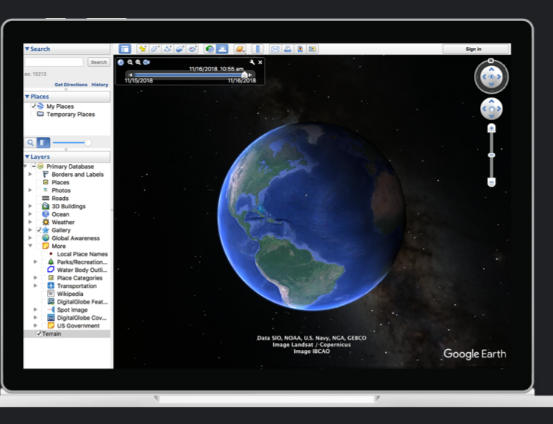Image resolution: width=553 pixels, height=424 pixels.
Task: Open the planet switcher Saturn icon
Action: pyautogui.click(x=240, y=49)
